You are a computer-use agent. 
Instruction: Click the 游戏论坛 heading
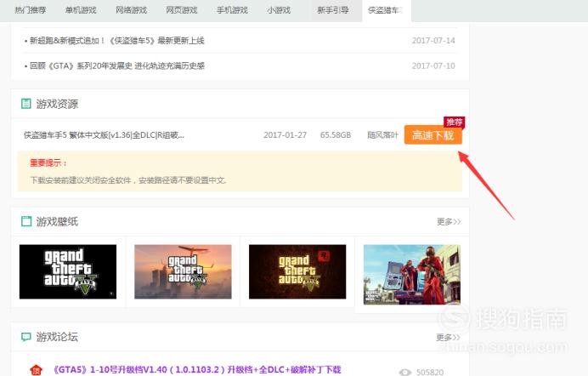pos(57,337)
